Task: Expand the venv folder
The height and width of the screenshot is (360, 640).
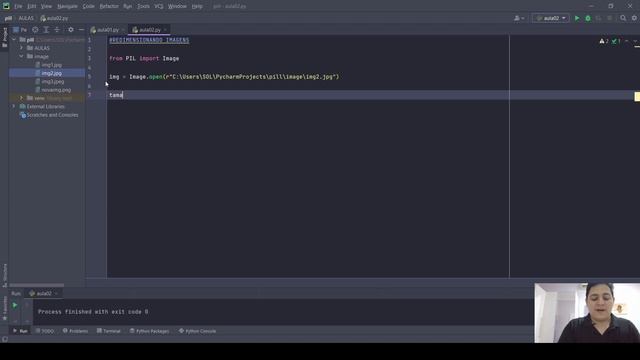Action: pyautogui.click(x=22, y=98)
